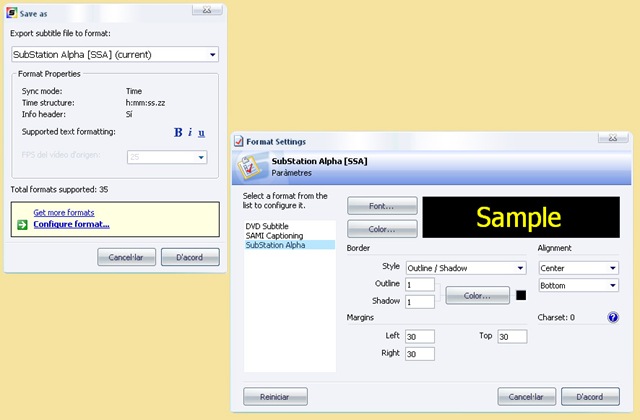Viewport: 640px width, 420px height.
Task: Click the Bold formatting B icon
Action: point(178,132)
